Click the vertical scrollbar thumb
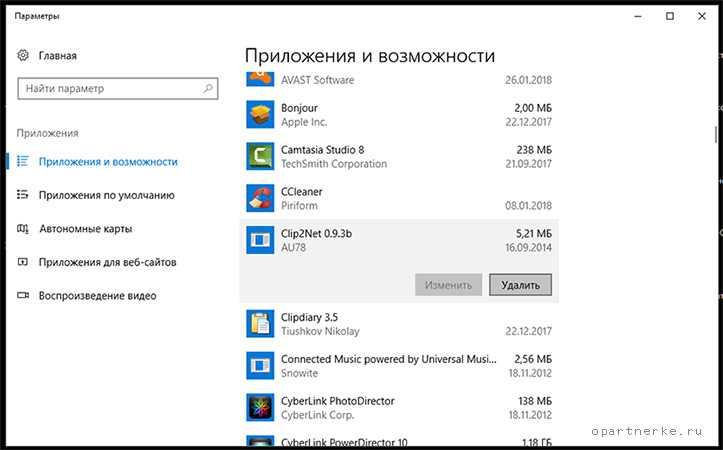Viewport: 723px width, 450px height. 715,133
